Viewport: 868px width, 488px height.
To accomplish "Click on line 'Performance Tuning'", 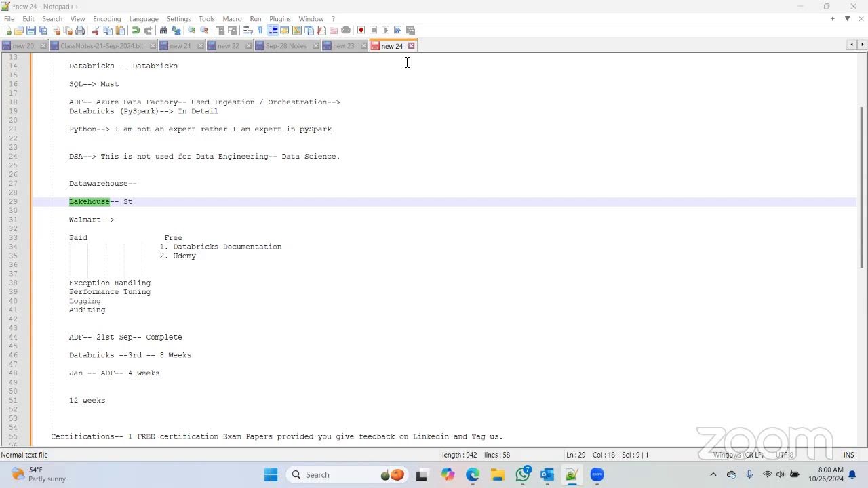I will coord(110,292).
